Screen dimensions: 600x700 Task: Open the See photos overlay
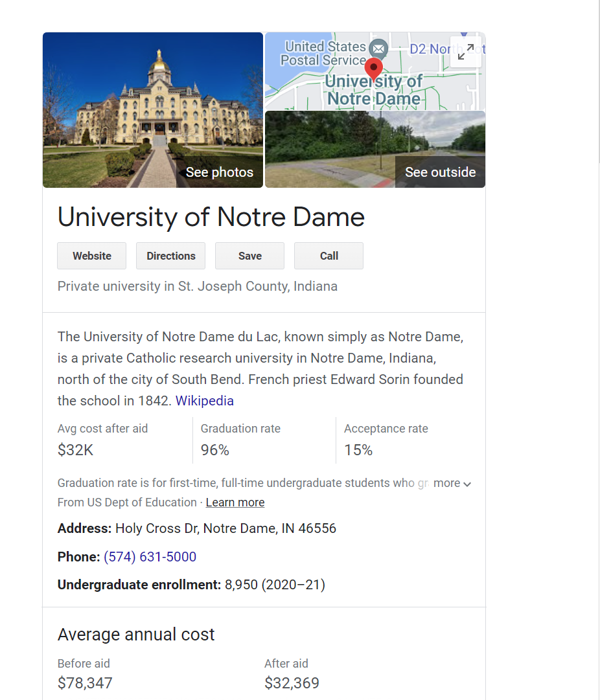(x=219, y=172)
